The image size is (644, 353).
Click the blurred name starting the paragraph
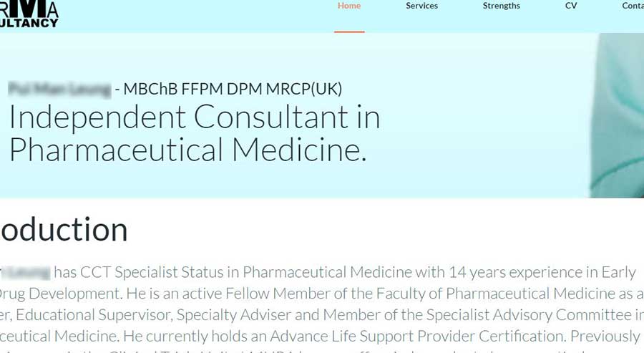[x=26, y=273]
